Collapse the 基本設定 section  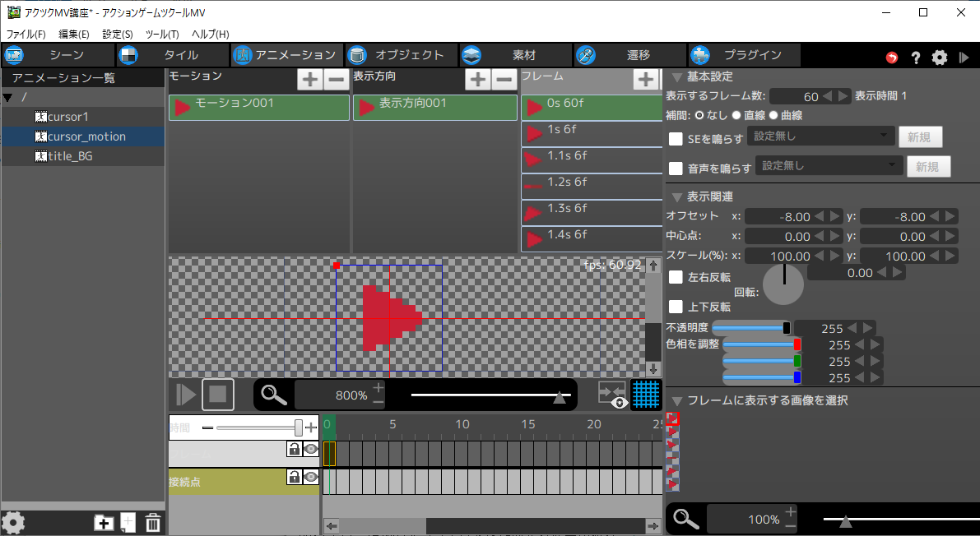[676, 77]
